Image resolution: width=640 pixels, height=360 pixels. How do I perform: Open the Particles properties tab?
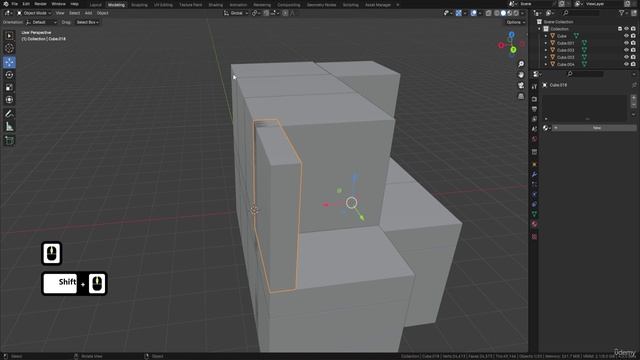coord(534,184)
